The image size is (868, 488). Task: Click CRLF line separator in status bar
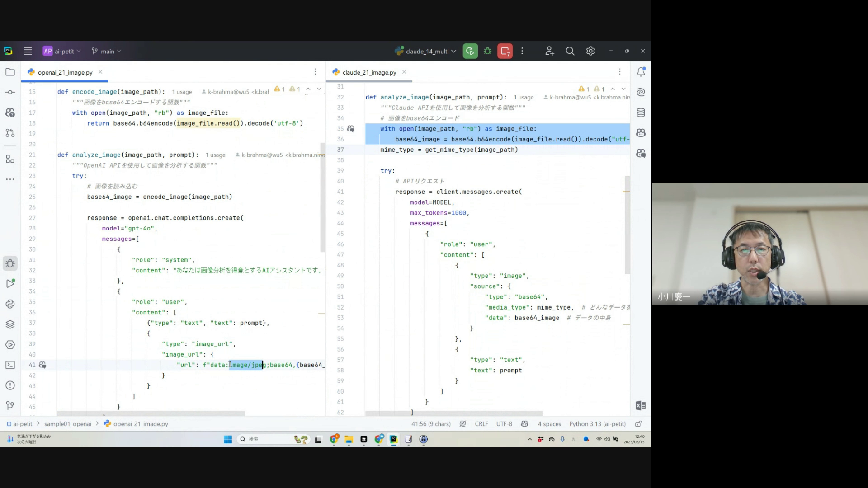tap(481, 424)
